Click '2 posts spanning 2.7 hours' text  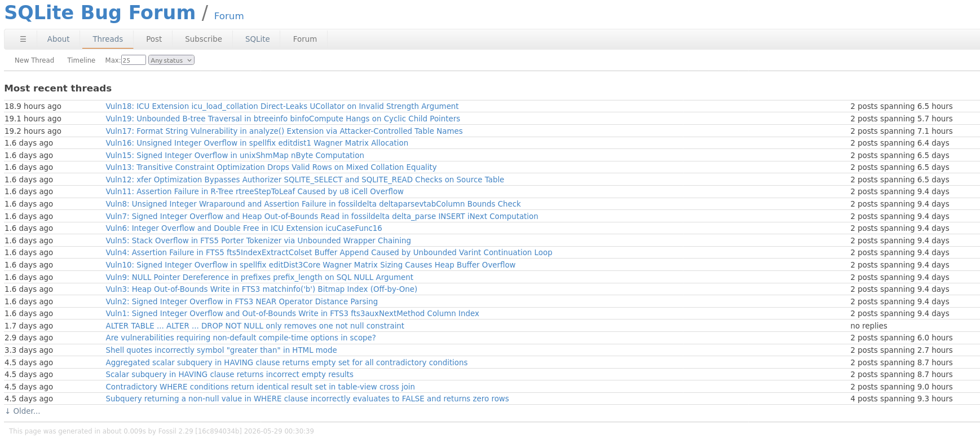pyautogui.click(x=902, y=350)
